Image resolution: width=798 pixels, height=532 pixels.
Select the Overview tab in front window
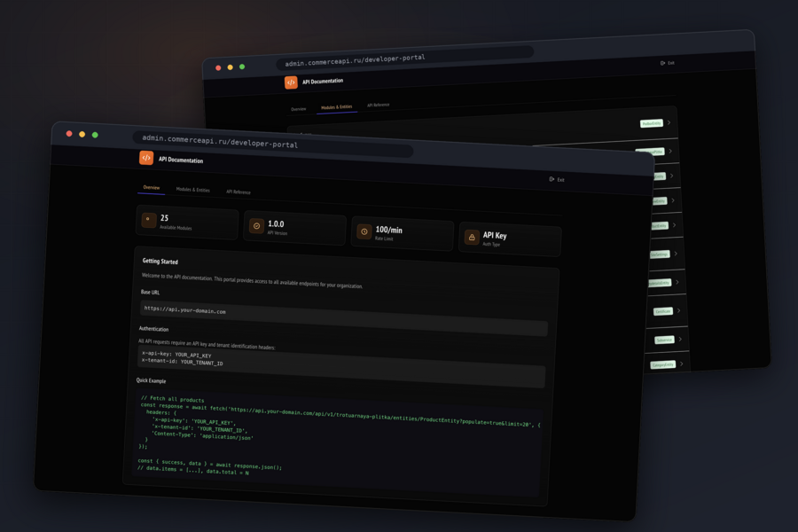point(152,187)
